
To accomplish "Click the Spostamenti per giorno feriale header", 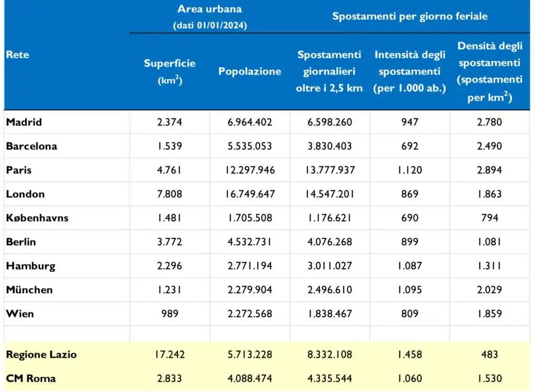I will 410,16.
